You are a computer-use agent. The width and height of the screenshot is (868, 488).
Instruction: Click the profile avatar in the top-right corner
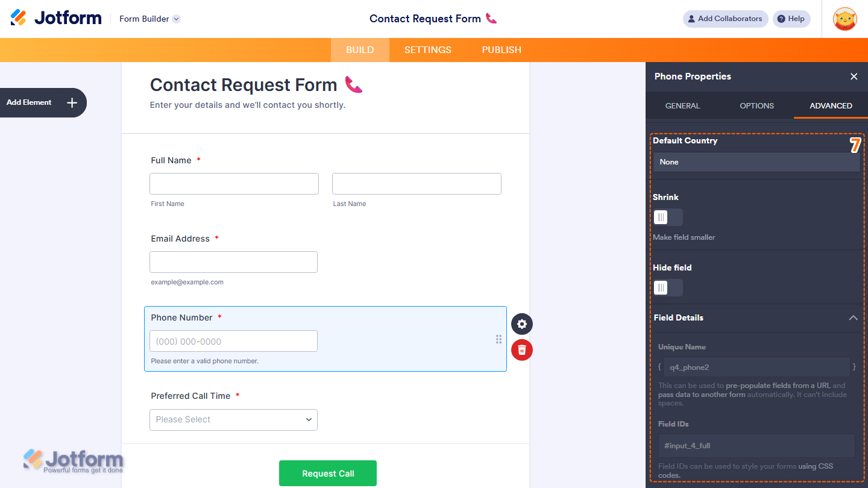[844, 19]
